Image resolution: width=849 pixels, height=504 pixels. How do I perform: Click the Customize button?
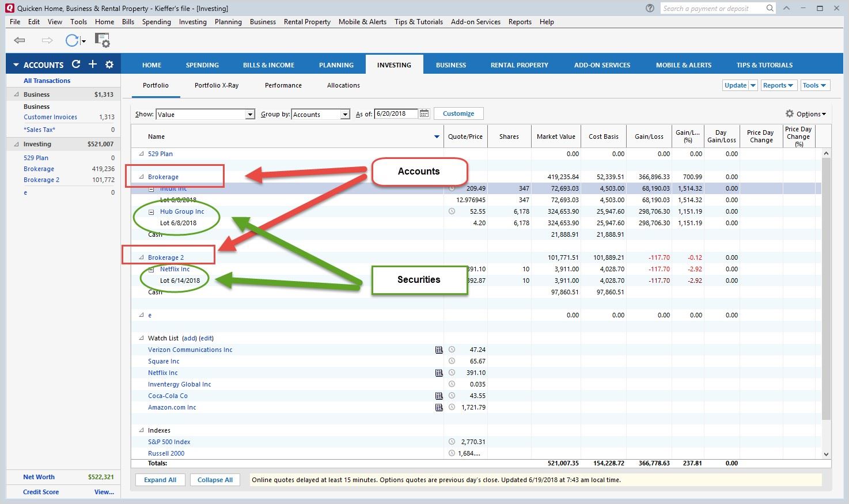458,113
